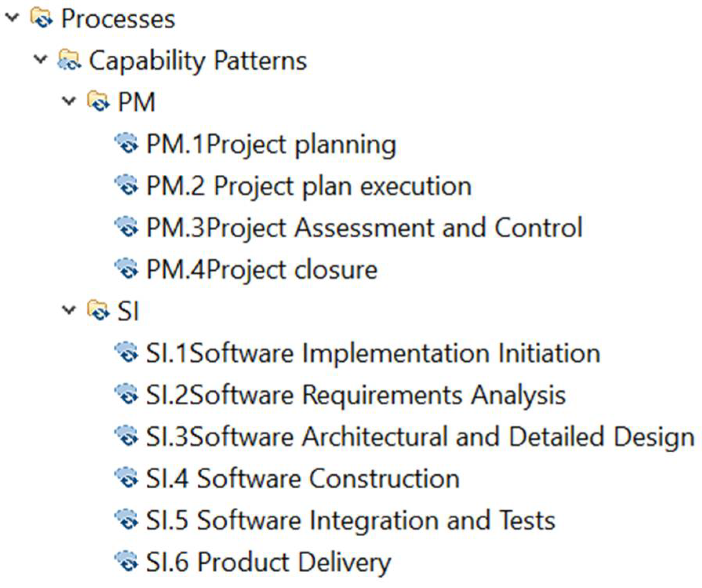
Task: Click the SI package folder icon
Action: tap(98, 311)
